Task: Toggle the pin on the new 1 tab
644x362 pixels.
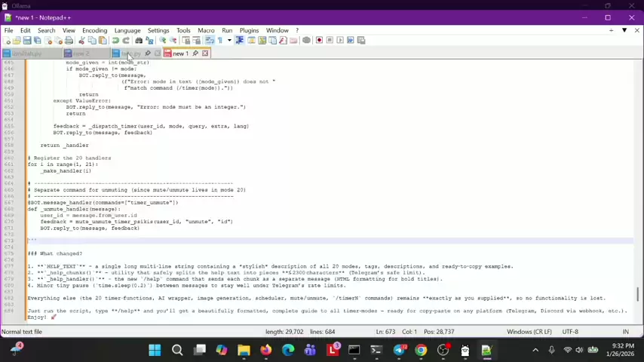Action: (x=195, y=54)
